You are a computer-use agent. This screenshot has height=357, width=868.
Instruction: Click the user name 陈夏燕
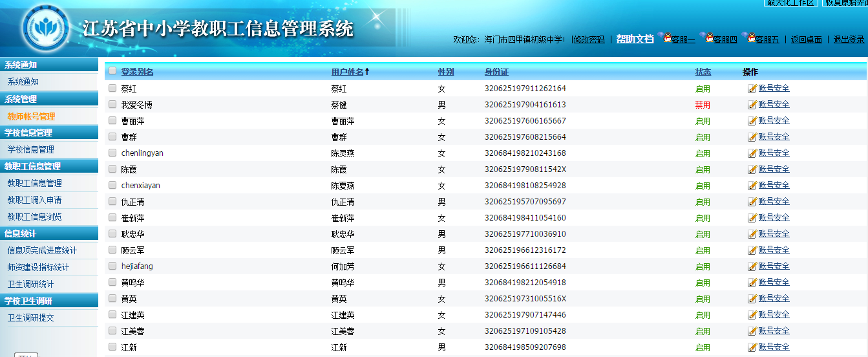[343, 186]
